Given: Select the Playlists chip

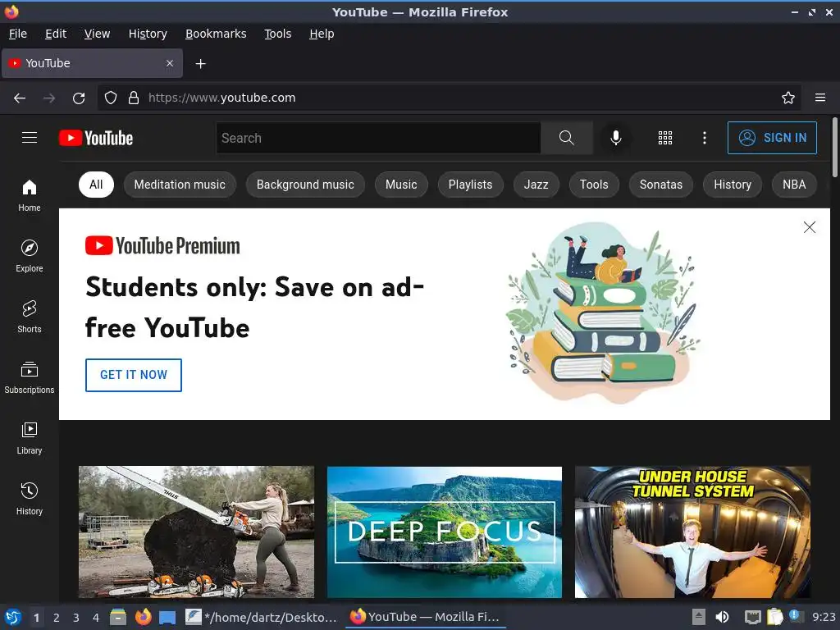Looking at the screenshot, I should pyautogui.click(x=470, y=185).
